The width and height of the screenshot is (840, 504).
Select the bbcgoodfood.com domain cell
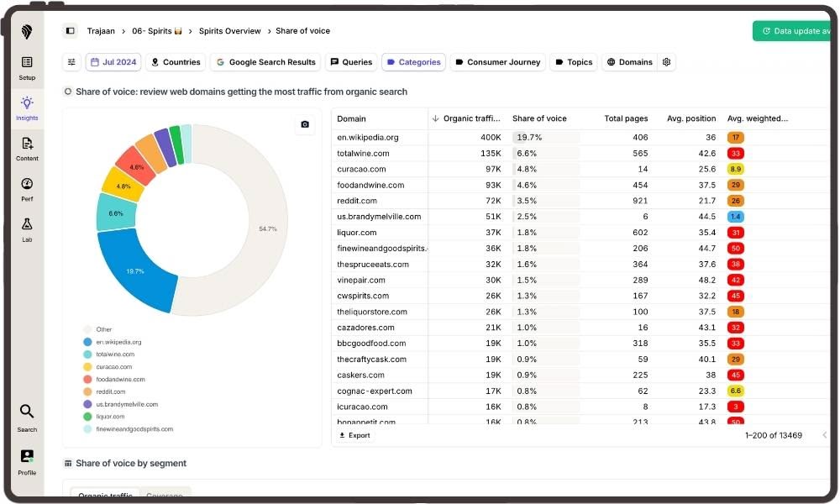click(x=381, y=344)
